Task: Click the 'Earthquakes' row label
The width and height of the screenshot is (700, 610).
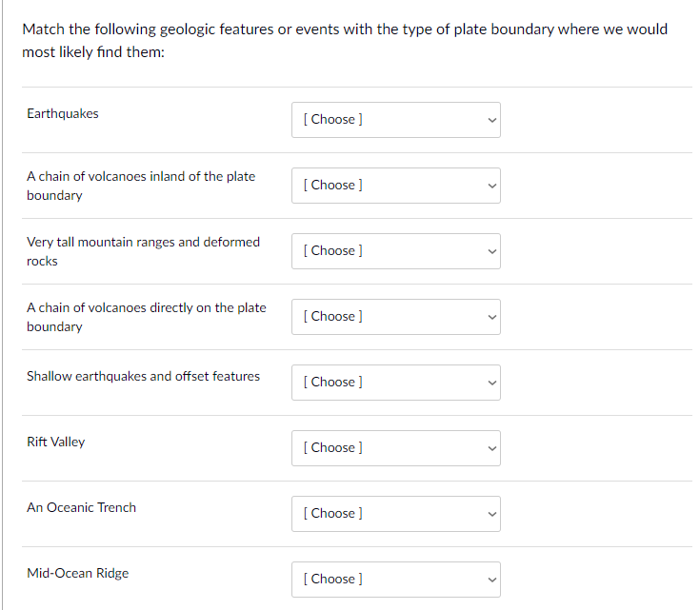Action: coord(63,114)
